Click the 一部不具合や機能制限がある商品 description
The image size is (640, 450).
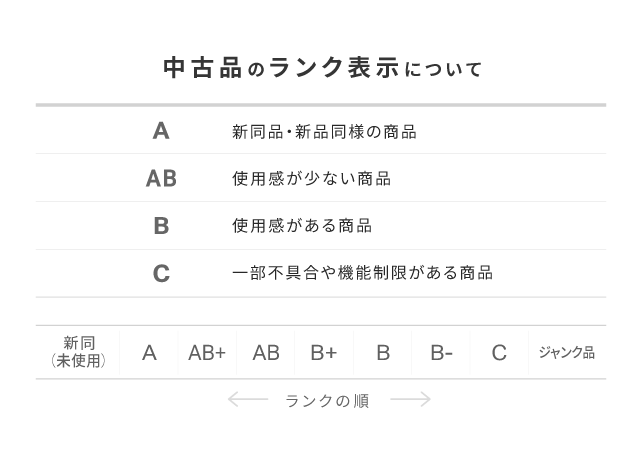pyautogui.click(x=362, y=273)
